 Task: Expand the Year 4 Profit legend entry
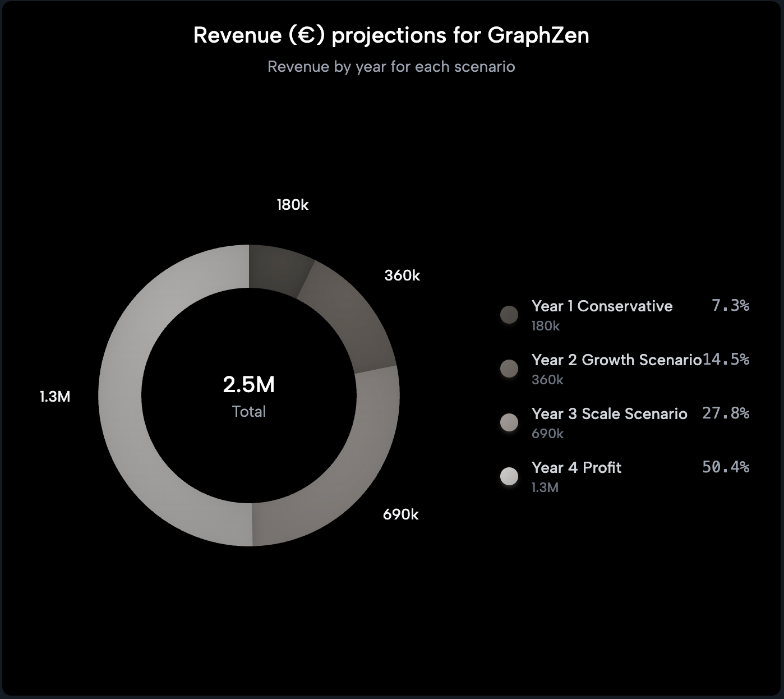576,467
